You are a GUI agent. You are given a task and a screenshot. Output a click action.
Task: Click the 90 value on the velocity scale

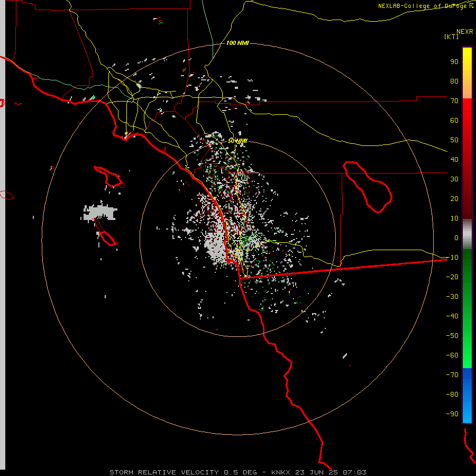(454, 62)
